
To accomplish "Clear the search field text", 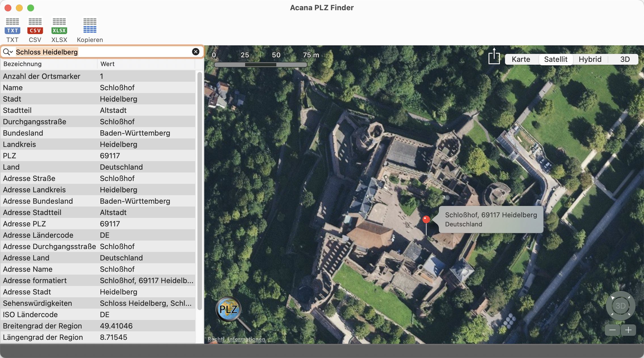I will click(196, 52).
